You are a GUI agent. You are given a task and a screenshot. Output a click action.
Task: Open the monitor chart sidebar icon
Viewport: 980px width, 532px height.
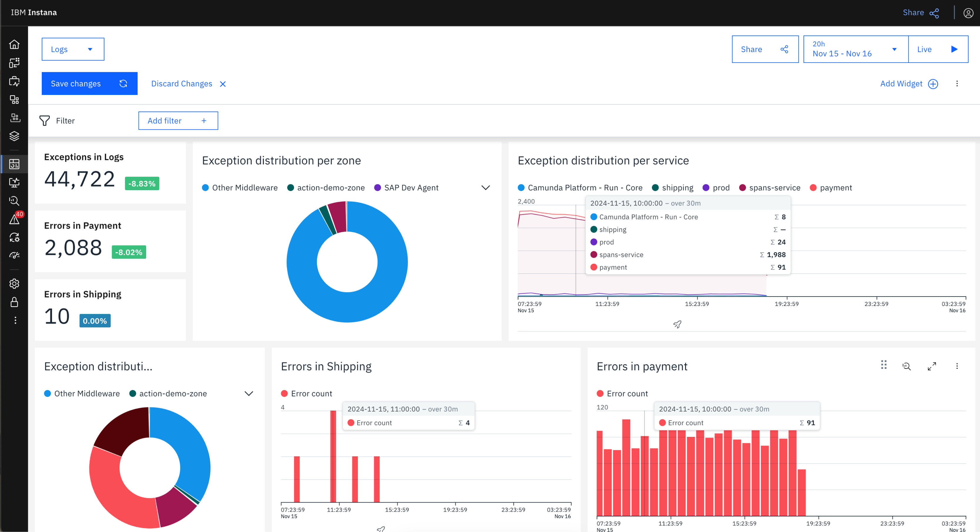(x=14, y=183)
